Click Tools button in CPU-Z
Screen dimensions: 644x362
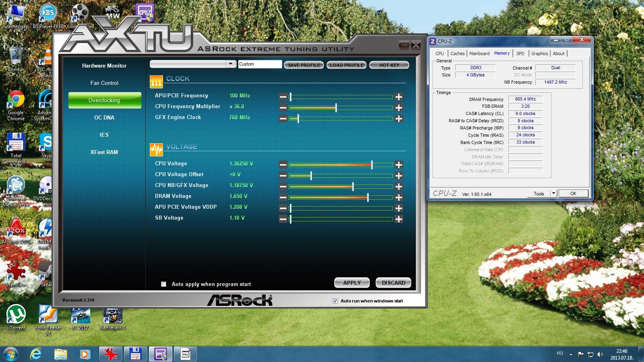click(539, 193)
